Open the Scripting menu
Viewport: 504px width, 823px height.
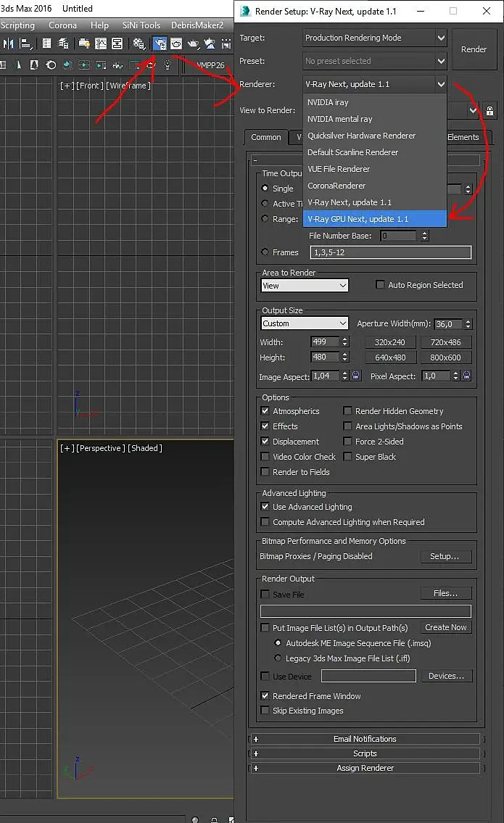click(17, 25)
